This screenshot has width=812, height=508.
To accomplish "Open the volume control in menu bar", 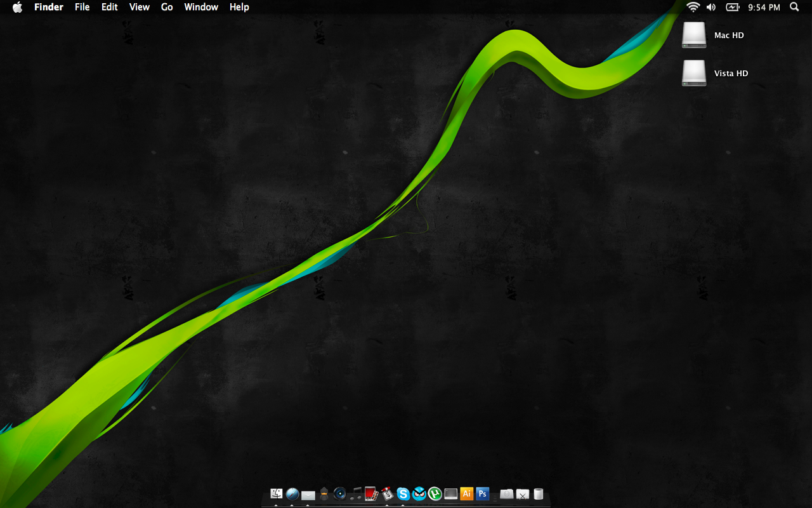I will (711, 7).
